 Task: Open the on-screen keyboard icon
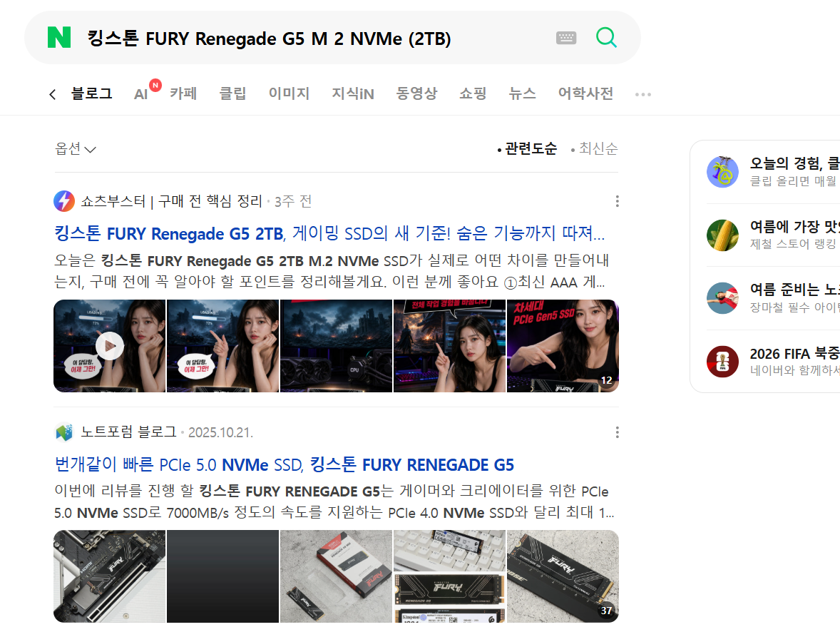point(565,38)
